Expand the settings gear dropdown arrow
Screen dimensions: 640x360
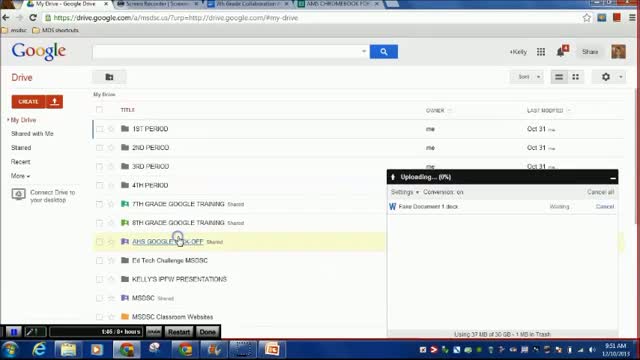[621, 77]
